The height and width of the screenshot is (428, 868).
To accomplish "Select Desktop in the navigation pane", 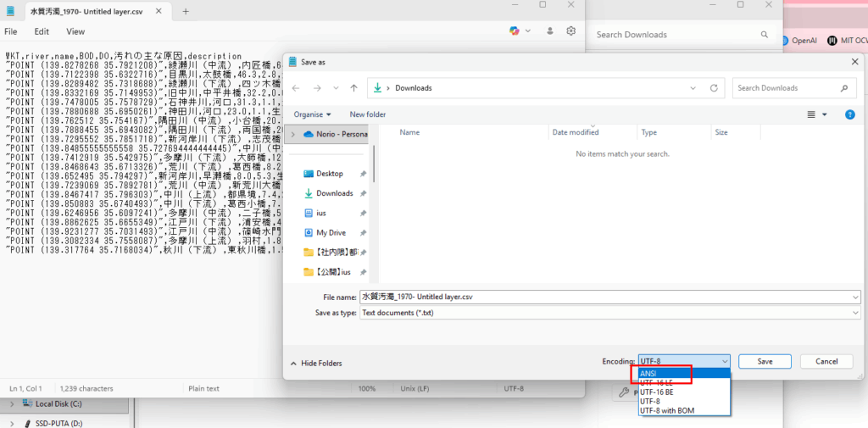I will [329, 174].
